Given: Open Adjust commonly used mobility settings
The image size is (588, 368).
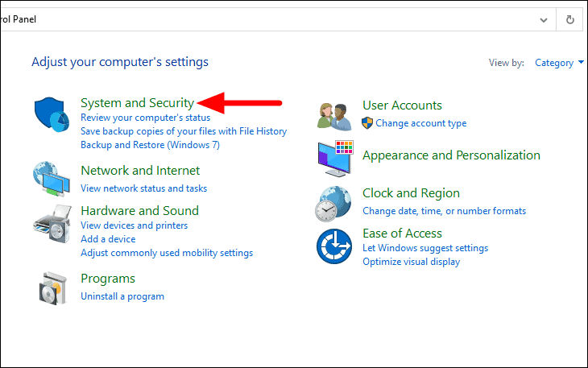Looking at the screenshot, I should [167, 253].
